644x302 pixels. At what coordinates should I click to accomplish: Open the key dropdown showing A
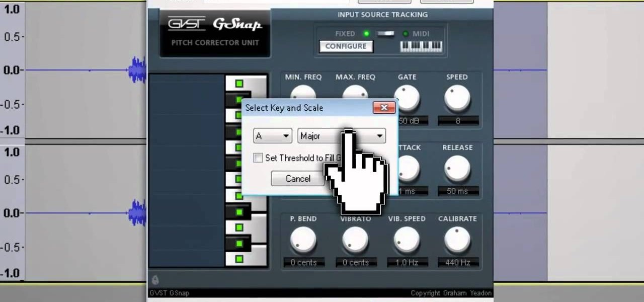[272, 135]
